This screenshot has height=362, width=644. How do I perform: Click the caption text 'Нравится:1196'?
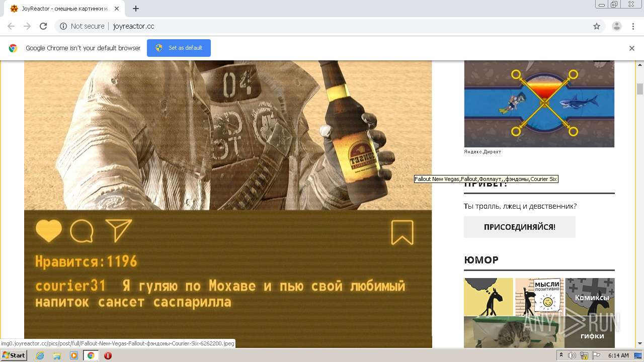point(86,261)
